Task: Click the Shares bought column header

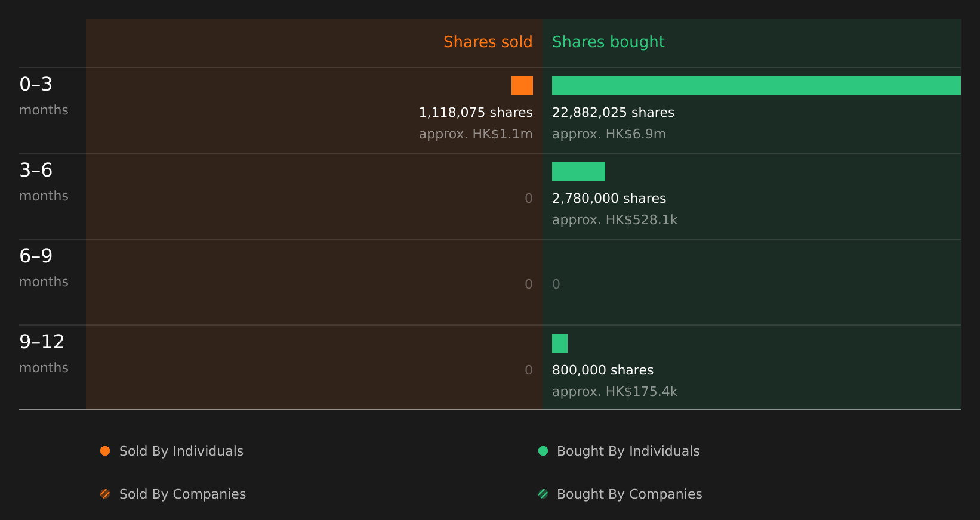Action: click(608, 42)
